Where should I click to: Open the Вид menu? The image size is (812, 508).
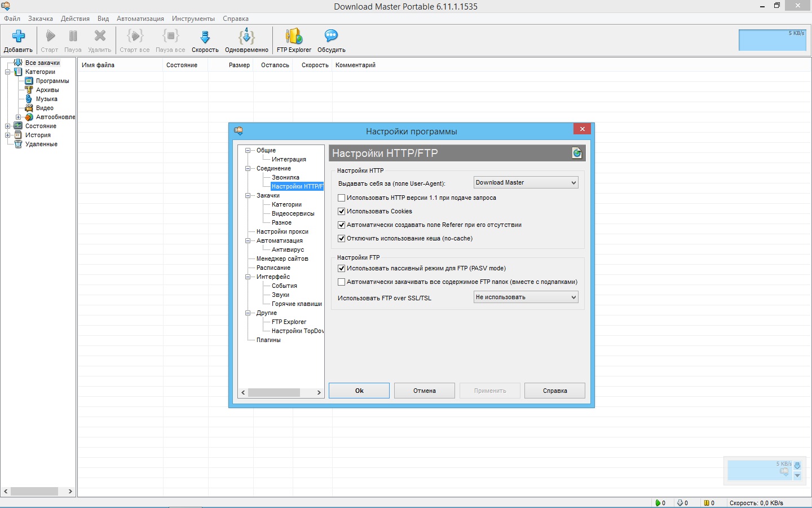pyautogui.click(x=103, y=19)
